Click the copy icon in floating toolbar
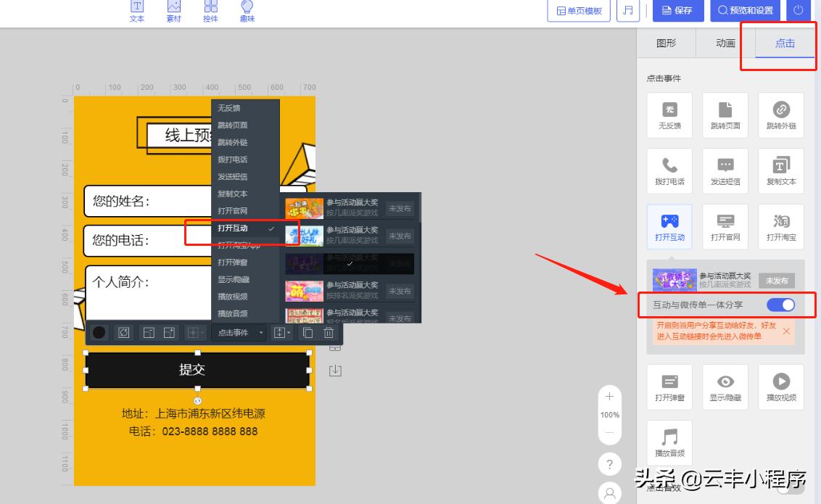 point(308,332)
